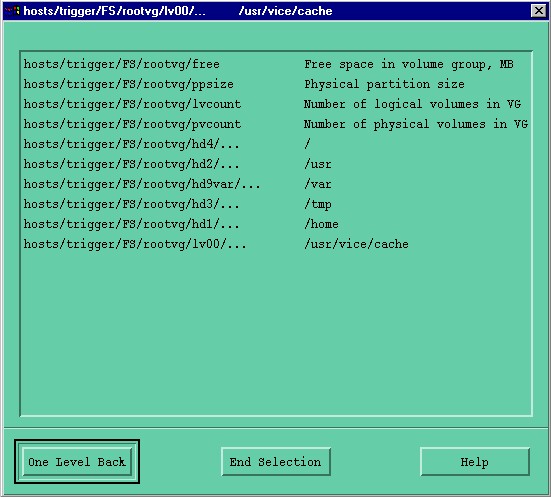The height and width of the screenshot is (497, 551).
Task: Click 'Free space in volume group, MB' description
Action: 409,64
